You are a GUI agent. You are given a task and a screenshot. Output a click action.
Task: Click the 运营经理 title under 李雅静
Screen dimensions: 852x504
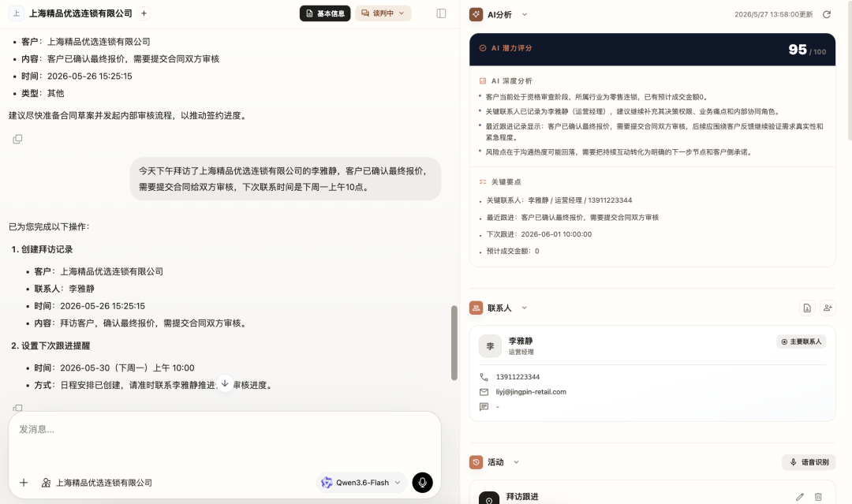[x=521, y=352]
